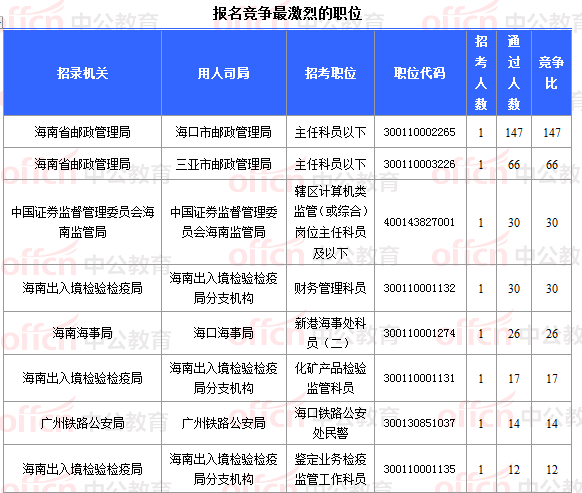Click the 通过人数 column header
The height and width of the screenshot is (493, 582).
coord(514,73)
